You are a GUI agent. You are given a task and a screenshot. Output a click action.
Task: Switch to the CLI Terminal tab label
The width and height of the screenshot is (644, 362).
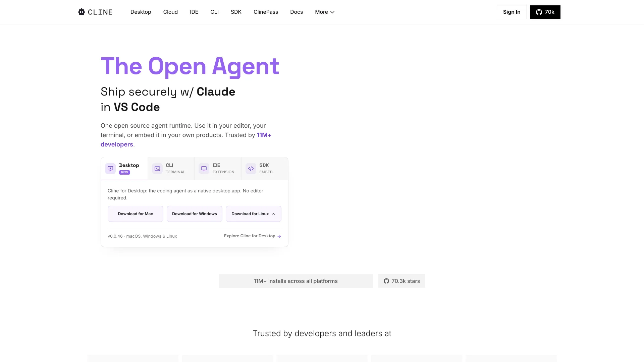click(175, 168)
